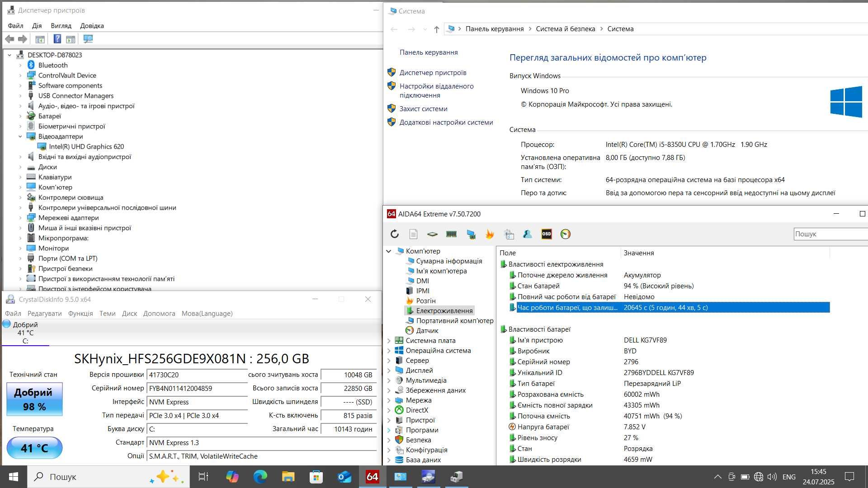The height and width of the screenshot is (488, 868).
Task: Open Outlook from the taskbar
Action: click(344, 477)
